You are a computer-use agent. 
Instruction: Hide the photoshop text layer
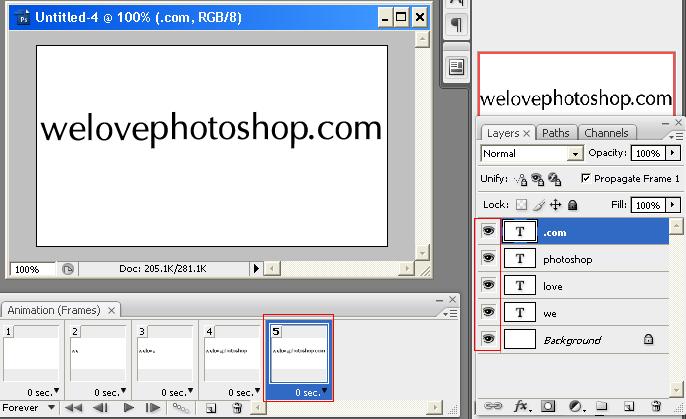point(488,258)
